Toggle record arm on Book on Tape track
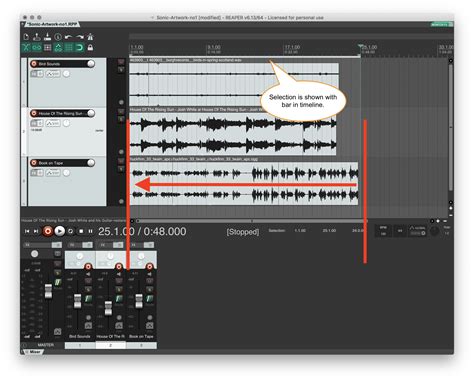This screenshot has height=381, width=474. click(x=34, y=163)
